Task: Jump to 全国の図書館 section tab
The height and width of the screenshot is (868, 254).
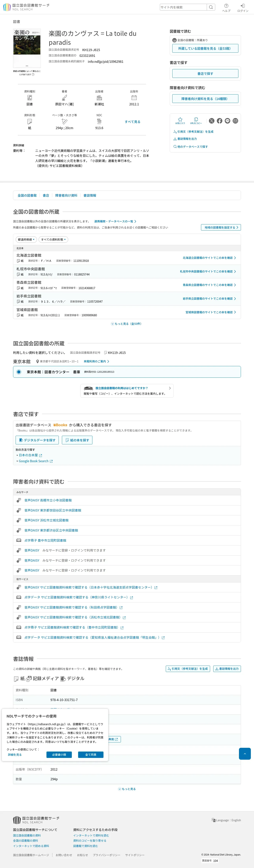Action: (27, 195)
